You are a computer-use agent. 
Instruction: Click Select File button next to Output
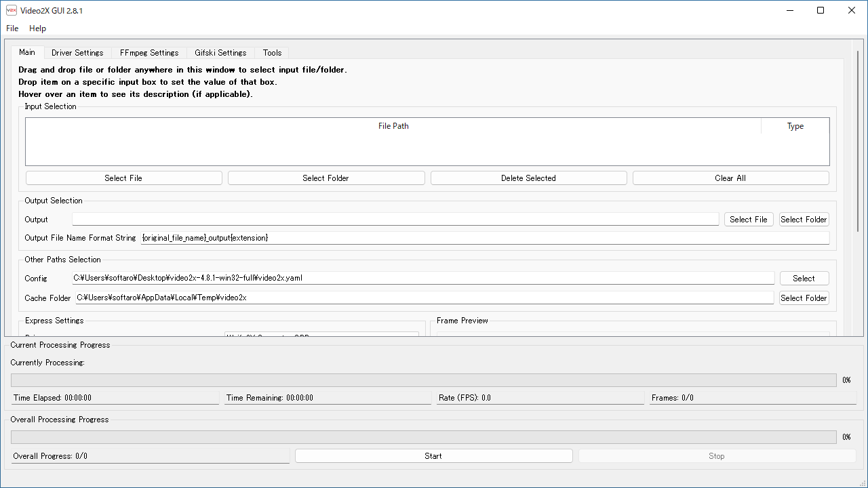[x=749, y=220]
